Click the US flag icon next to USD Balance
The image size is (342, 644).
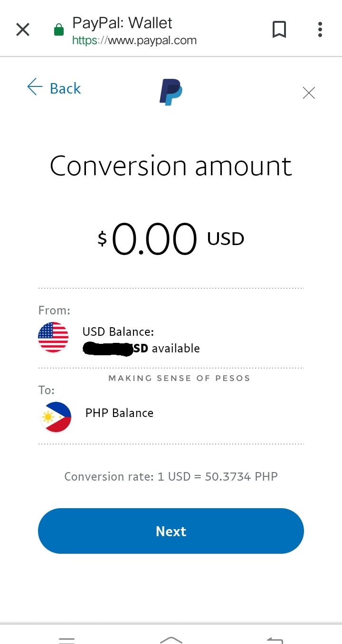coord(53,337)
